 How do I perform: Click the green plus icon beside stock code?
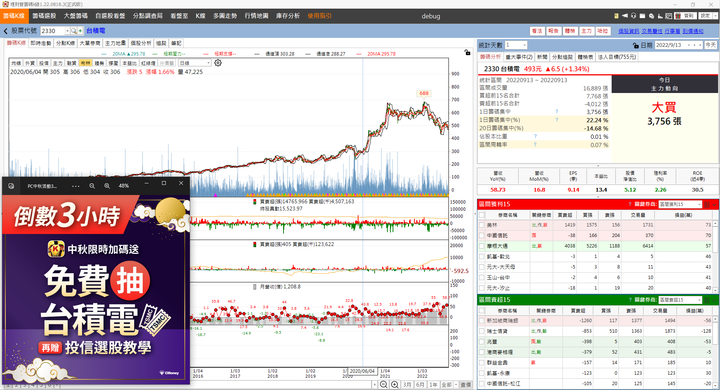[x=80, y=31]
